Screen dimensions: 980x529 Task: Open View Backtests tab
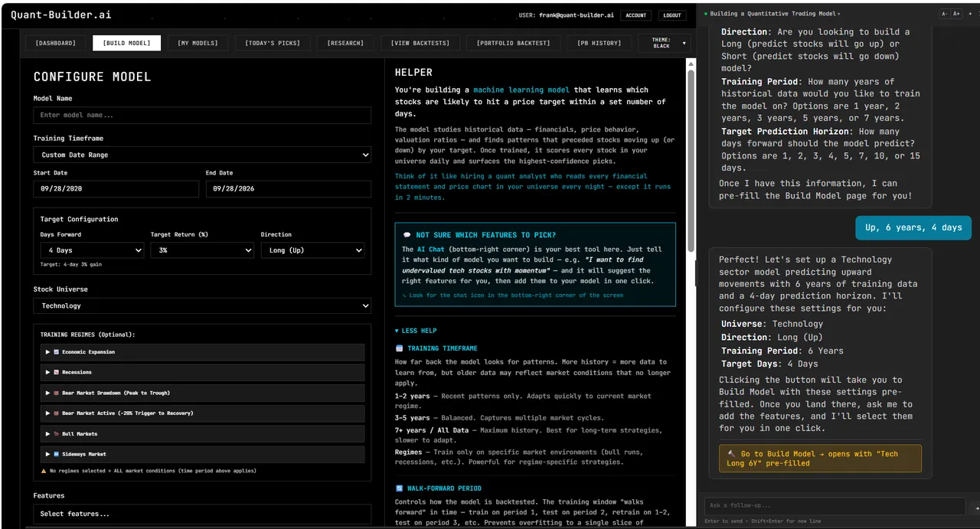tap(420, 43)
